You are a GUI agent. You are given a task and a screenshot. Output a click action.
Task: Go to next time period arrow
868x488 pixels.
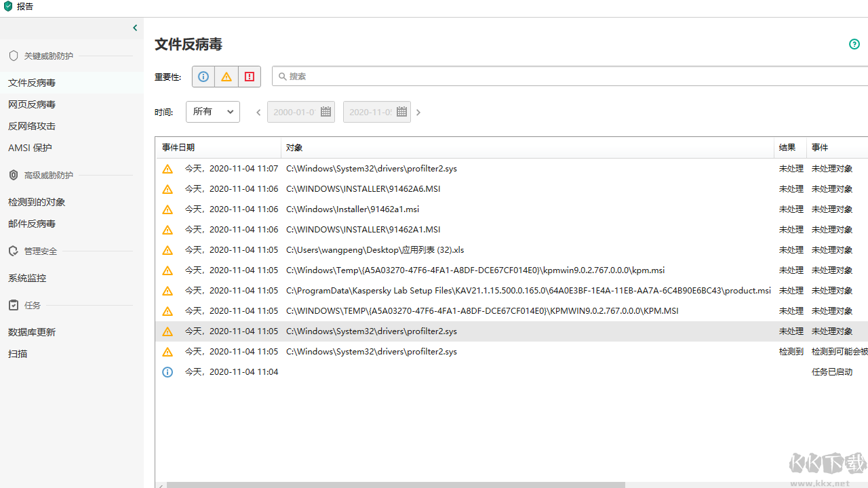tap(418, 113)
